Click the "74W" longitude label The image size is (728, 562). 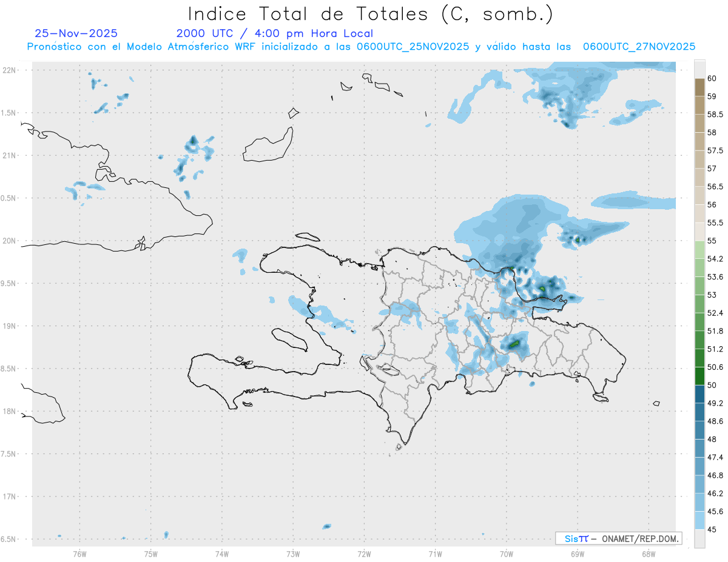click(221, 554)
